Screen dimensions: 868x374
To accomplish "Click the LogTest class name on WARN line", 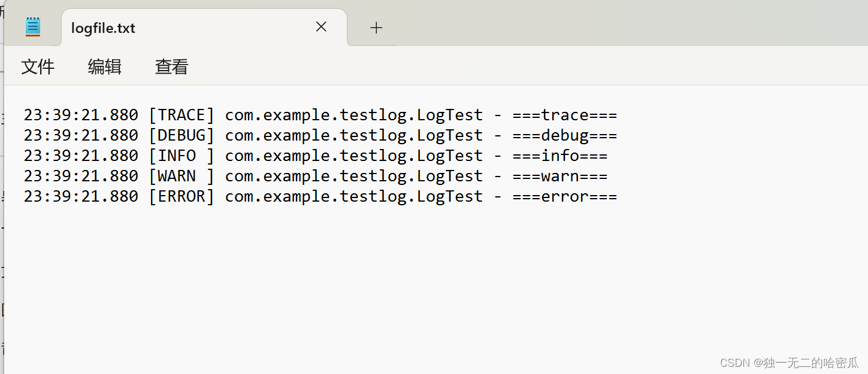I will click(450, 176).
